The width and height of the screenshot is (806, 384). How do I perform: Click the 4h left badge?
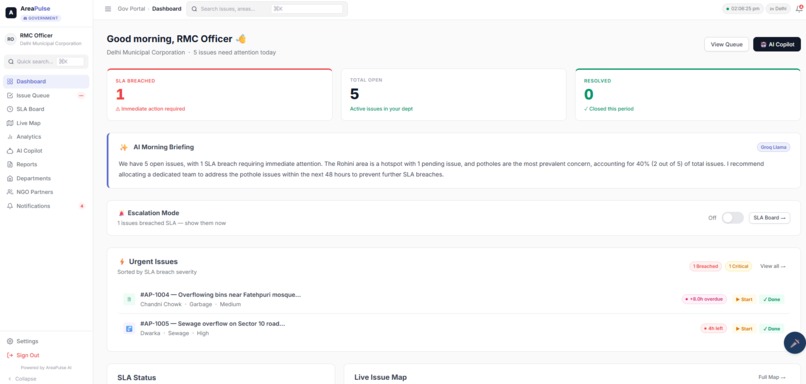pyautogui.click(x=713, y=328)
